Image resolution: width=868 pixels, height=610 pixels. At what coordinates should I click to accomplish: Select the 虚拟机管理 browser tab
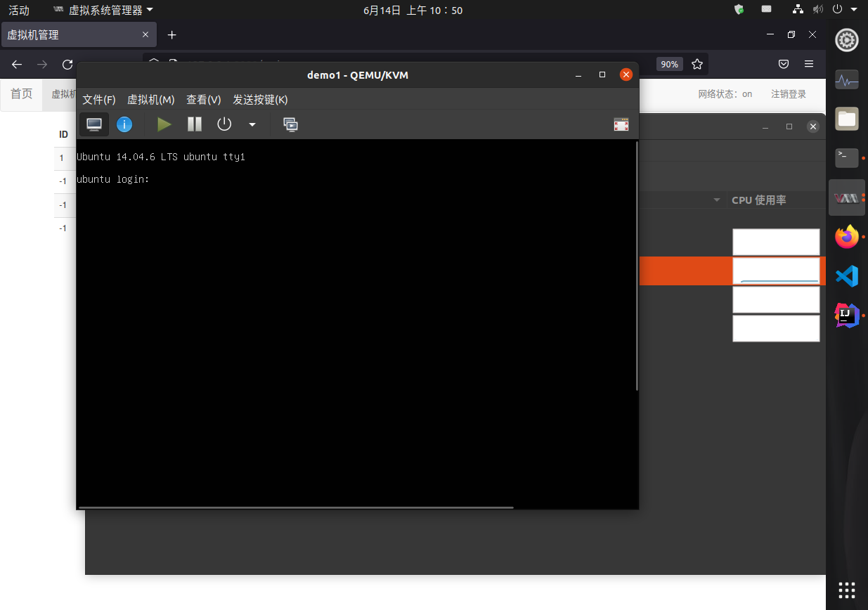78,34
